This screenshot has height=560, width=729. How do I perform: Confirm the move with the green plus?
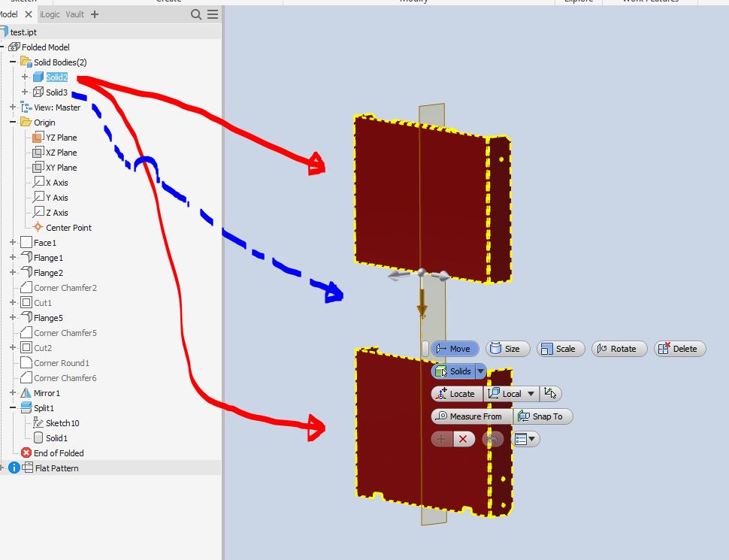click(x=441, y=439)
